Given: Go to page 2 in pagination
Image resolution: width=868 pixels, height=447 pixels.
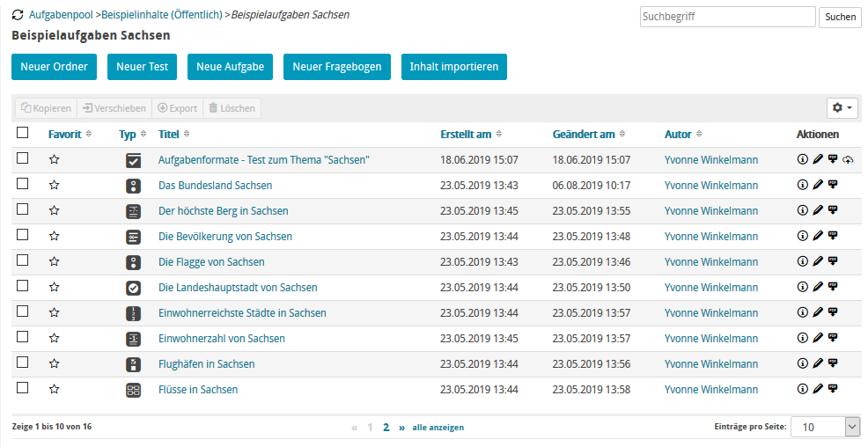Looking at the screenshot, I should tap(386, 427).
